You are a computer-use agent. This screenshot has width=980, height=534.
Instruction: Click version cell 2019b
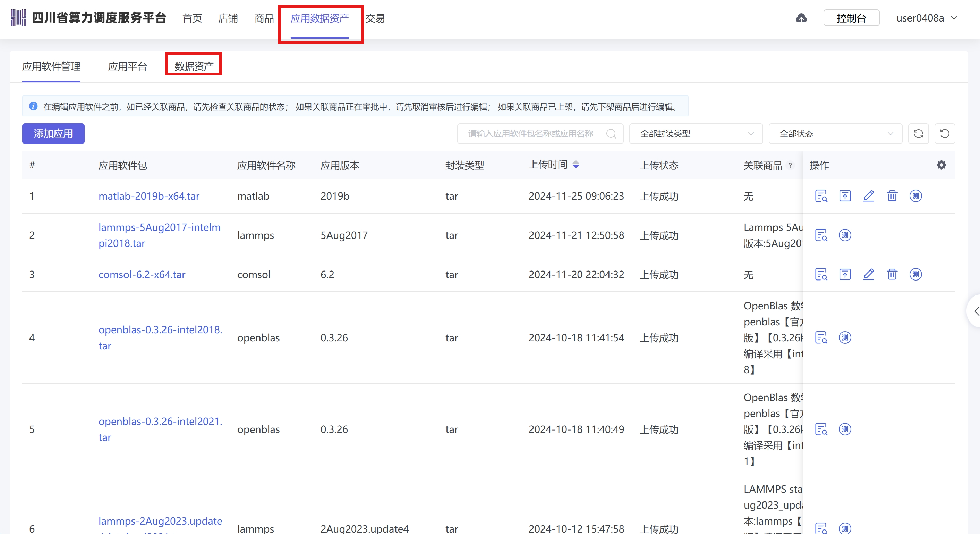(335, 196)
